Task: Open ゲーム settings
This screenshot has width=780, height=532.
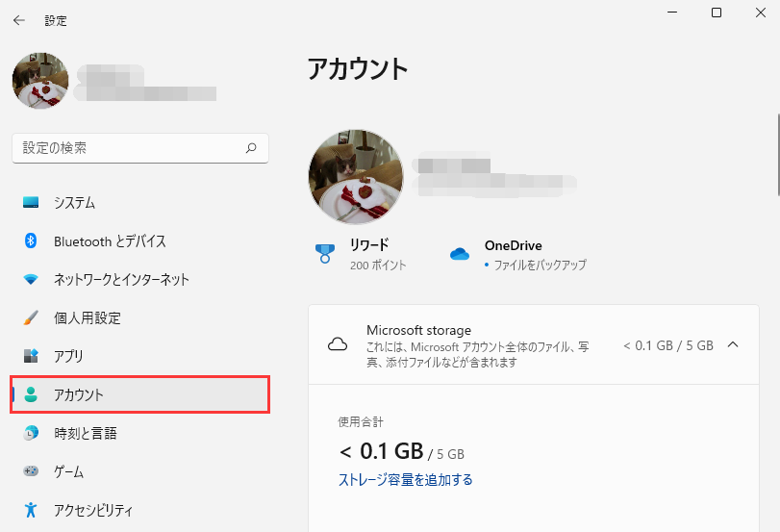Action: click(x=139, y=470)
